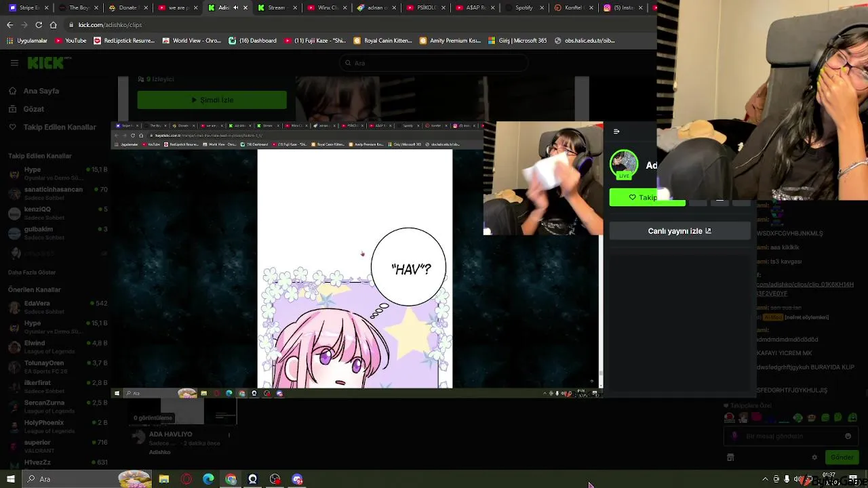Image resolution: width=868 pixels, height=488 pixels.
Task: Collapse chat with arrow icon above avatar
Action: coord(616,131)
